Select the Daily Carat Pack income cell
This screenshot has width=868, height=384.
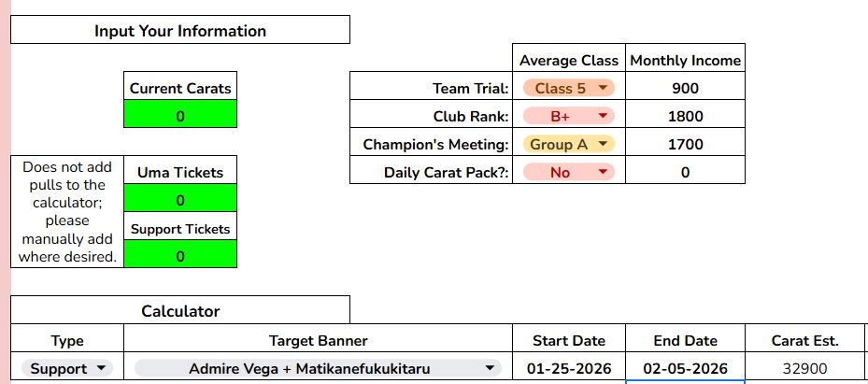[x=685, y=173]
